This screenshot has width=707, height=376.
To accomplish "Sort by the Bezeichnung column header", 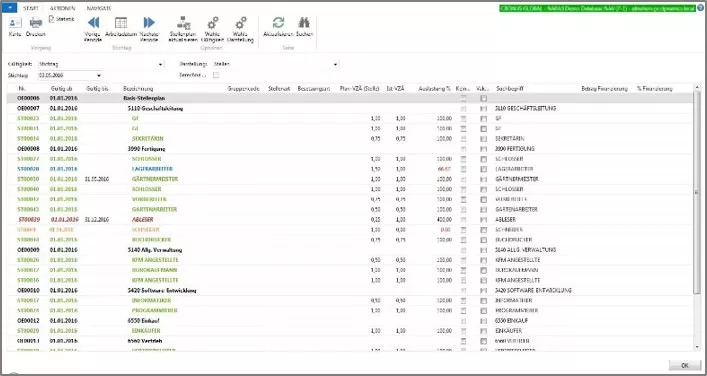I will click(x=138, y=89).
